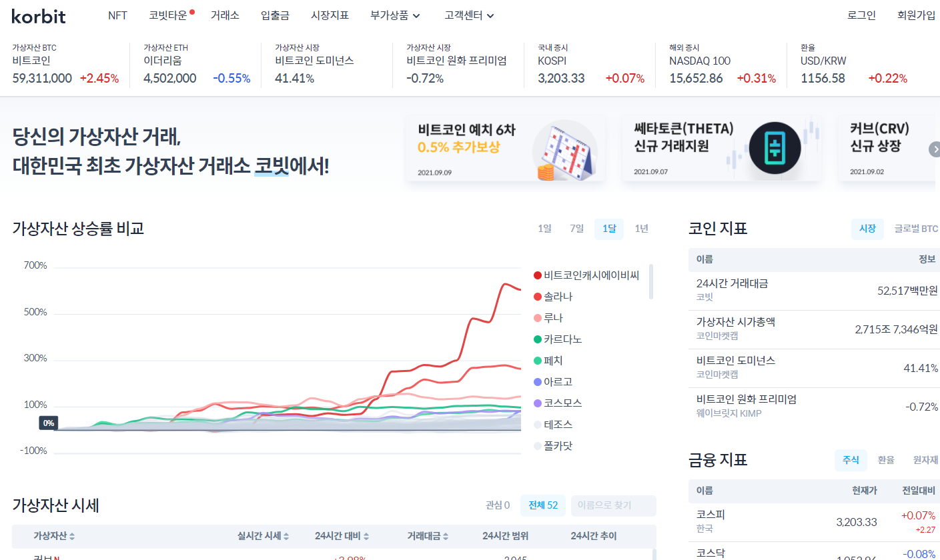Select the 7일 chart period
The width and height of the screenshot is (940, 560).
[576, 229]
